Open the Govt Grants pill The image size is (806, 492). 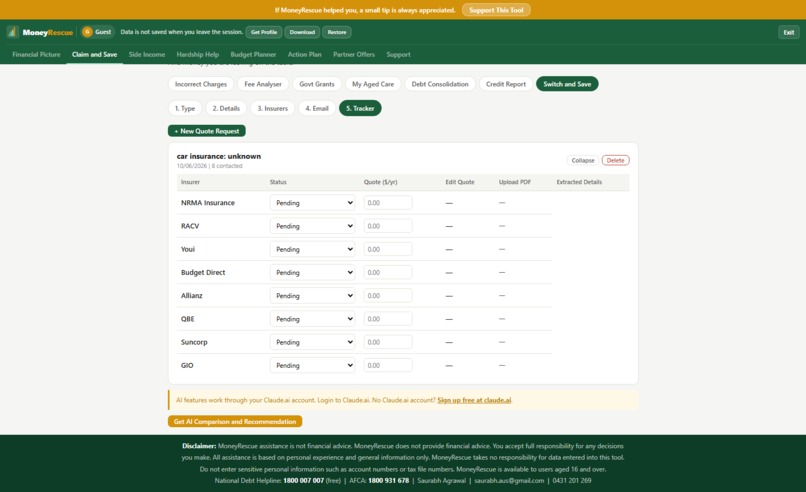tap(317, 84)
